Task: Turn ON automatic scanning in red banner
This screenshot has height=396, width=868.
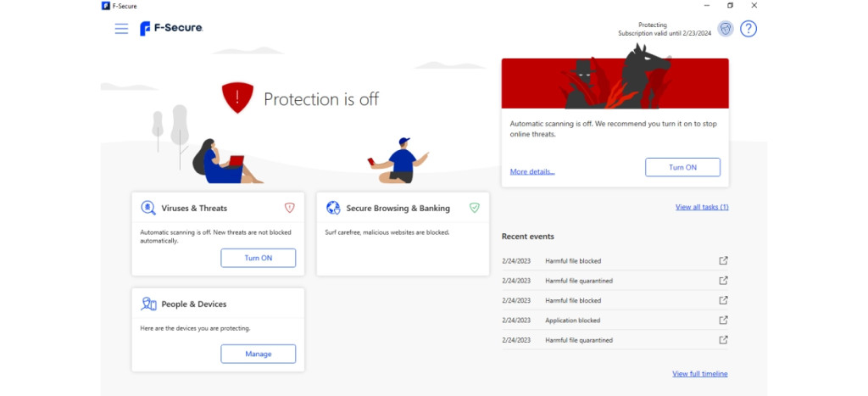Action: click(682, 167)
